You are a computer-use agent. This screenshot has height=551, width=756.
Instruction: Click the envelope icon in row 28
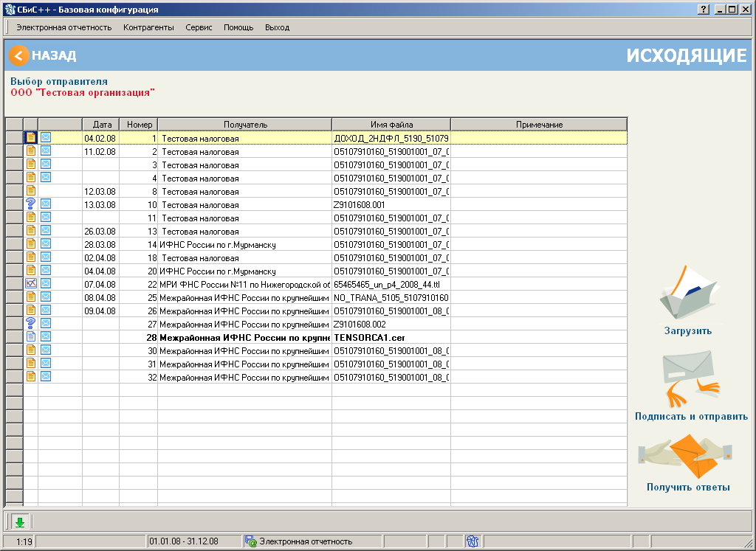tap(45, 337)
